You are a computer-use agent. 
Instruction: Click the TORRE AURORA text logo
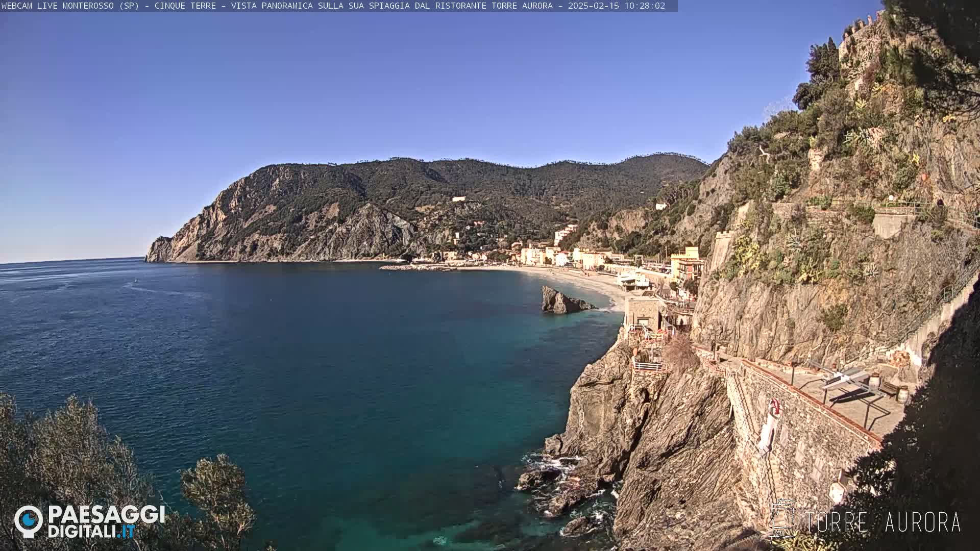883,522
